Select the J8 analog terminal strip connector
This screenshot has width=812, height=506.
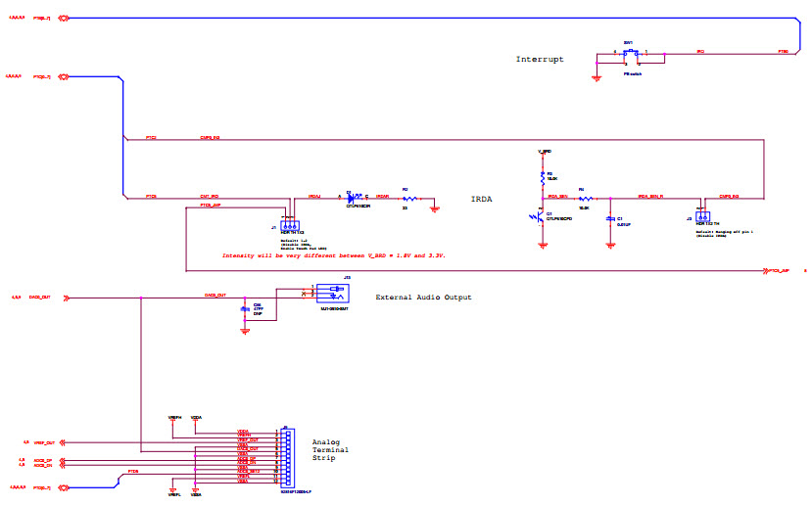286,457
